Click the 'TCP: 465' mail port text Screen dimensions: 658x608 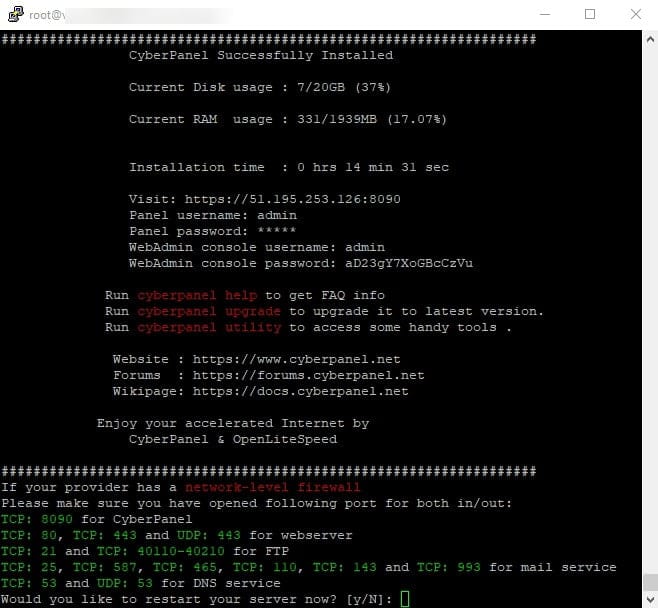tap(185, 567)
